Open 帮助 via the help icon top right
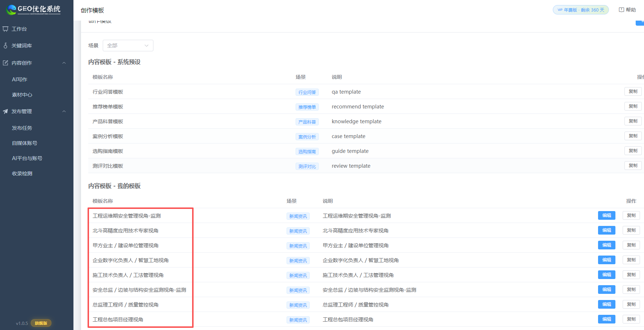644x330 pixels. (x=627, y=9)
